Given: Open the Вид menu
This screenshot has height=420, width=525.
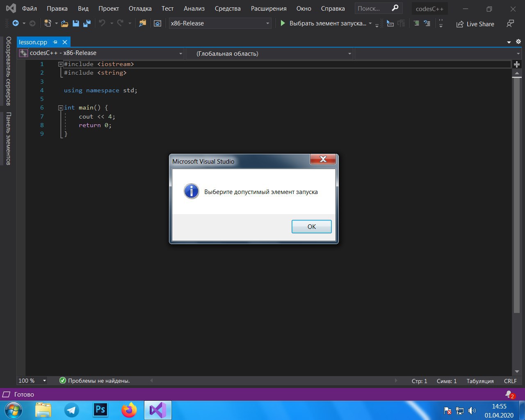Looking at the screenshot, I should [x=83, y=8].
